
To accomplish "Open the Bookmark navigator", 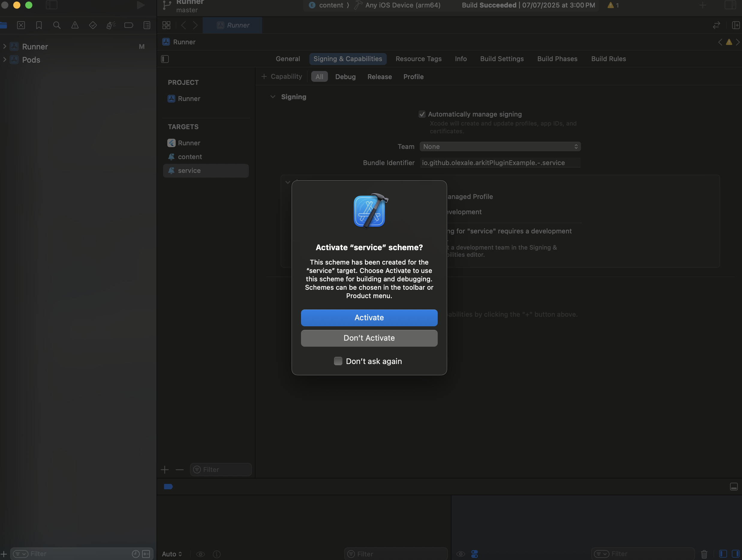I will click(39, 25).
